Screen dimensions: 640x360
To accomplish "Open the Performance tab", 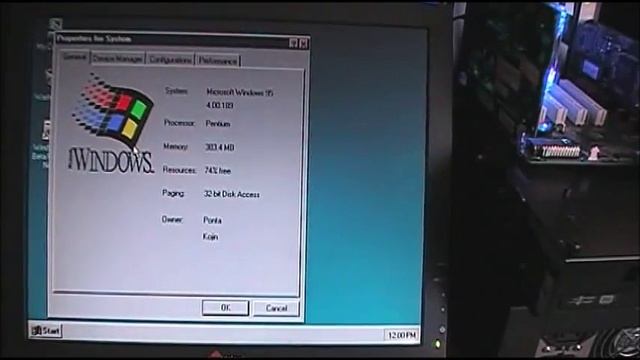I will (x=218, y=61).
